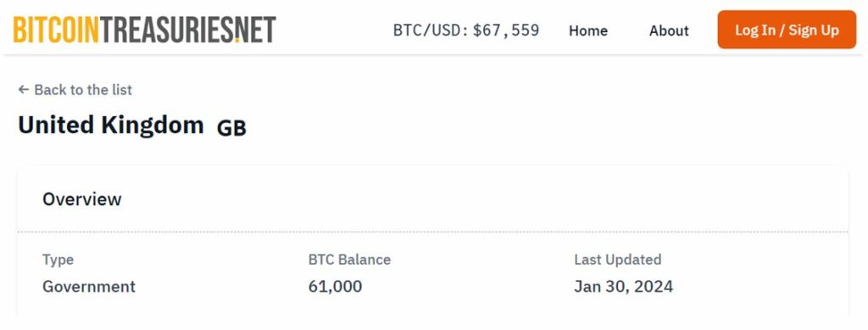The image size is (868, 330).
Task: Click the orange BITCOIN word in the logo
Action: click(x=56, y=30)
